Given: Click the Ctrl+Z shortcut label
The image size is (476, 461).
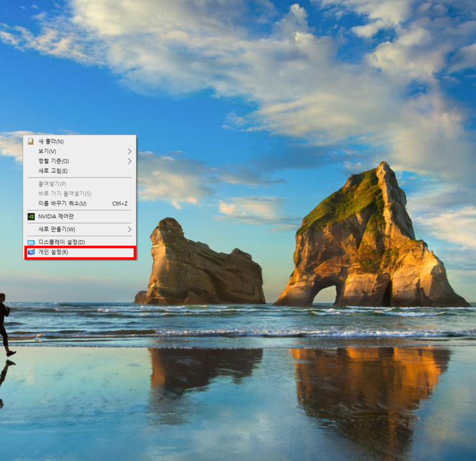Looking at the screenshot, I should (x=120, y=204).
